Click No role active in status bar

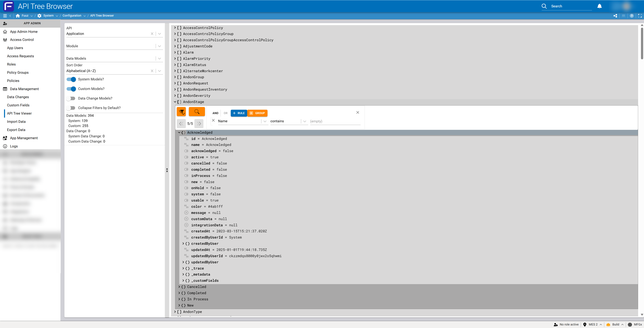pos(569,324)
